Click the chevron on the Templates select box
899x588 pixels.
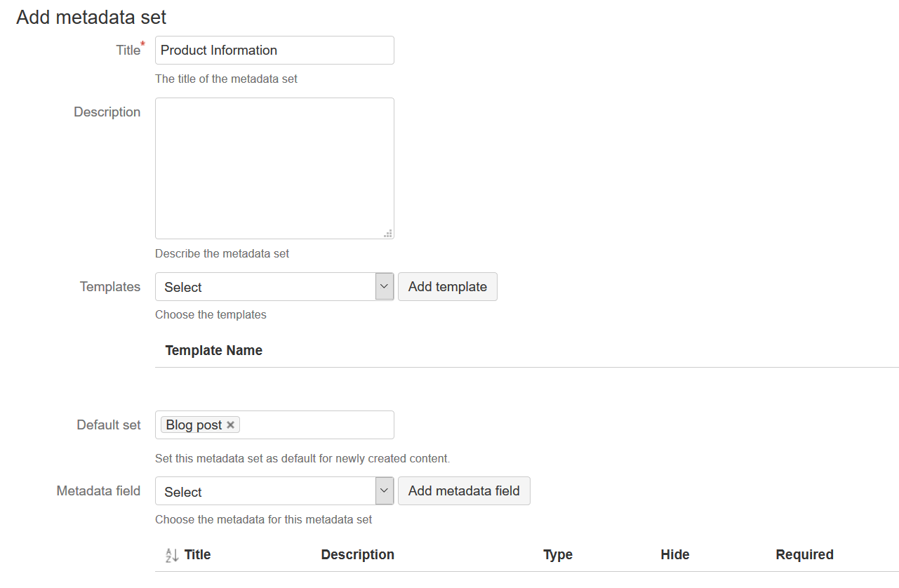click(384, 286)
